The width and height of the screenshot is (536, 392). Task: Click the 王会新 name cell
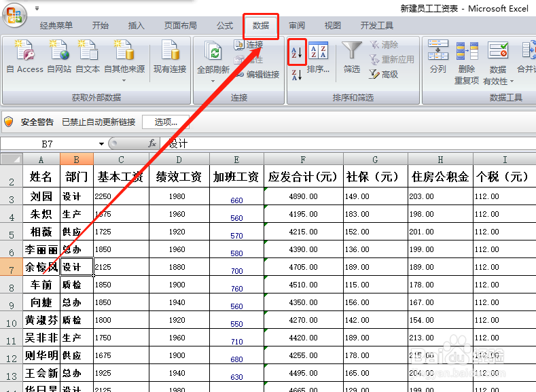click(41, 373)
